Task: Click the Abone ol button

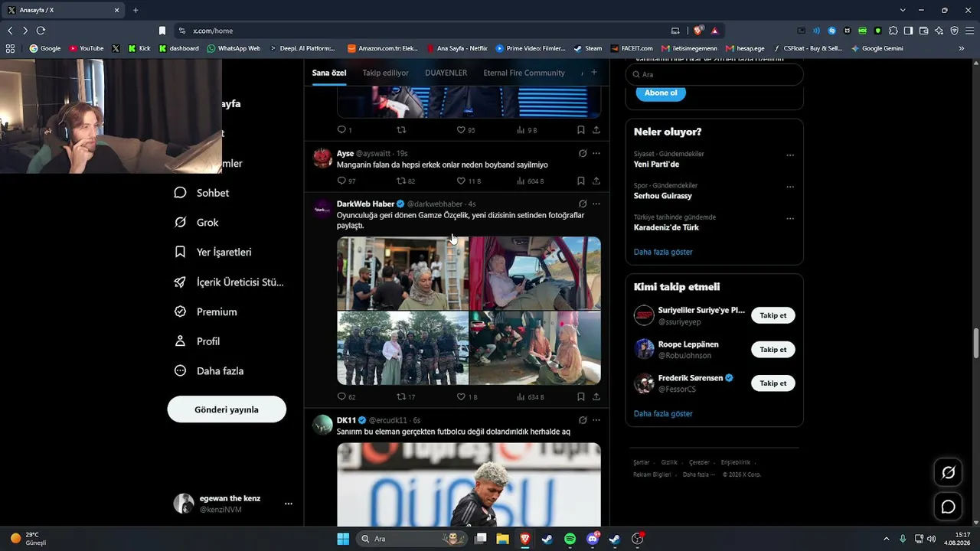Action: (661, 93)
